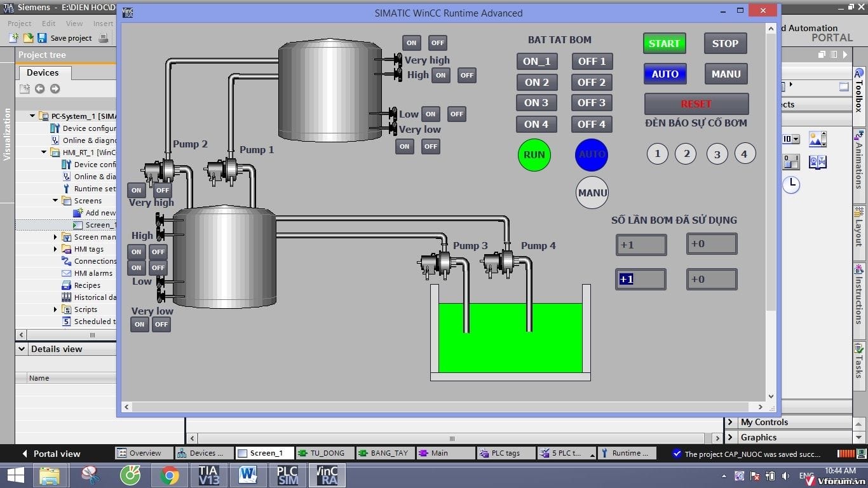868x488 pixels.
Task: Open the Edit menu
Action: pyautogui.click(x=48, y=24)
